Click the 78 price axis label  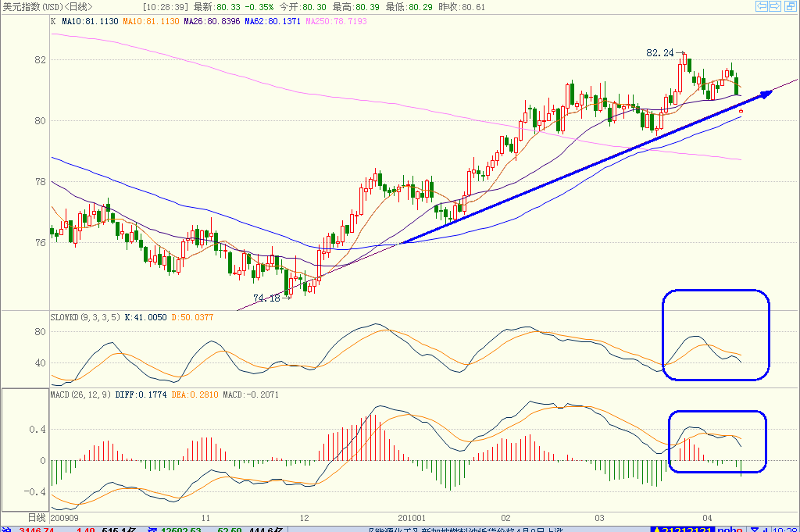(40, 181)
